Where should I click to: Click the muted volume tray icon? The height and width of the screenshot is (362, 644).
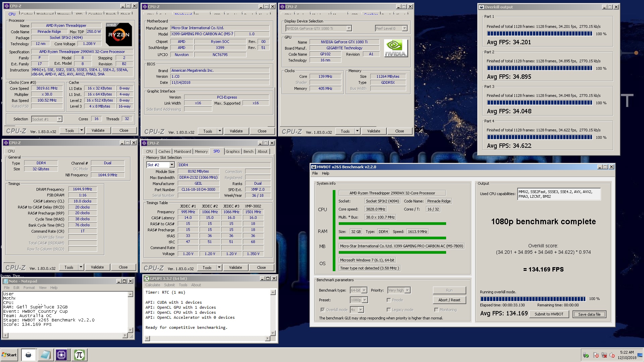tap(612, 355)
